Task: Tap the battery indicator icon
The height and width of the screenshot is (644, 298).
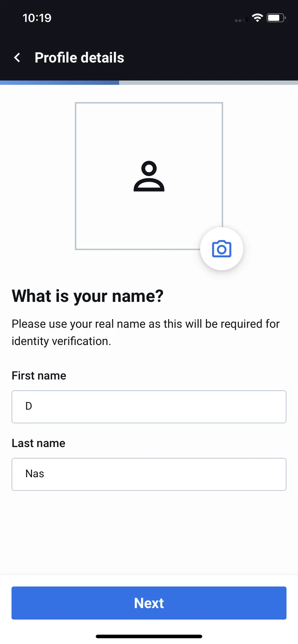Action: point(276,18)
